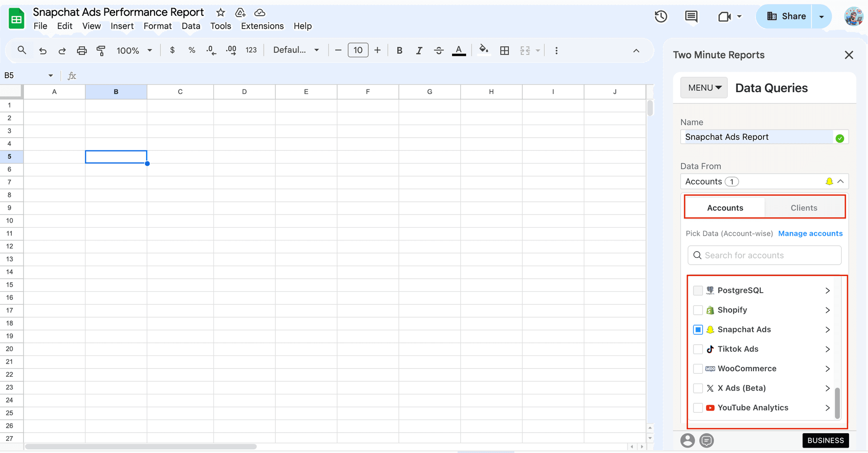The width and height of the screenshot is (868, 453).
Task: Open the comment history icon
Action: (691, 16)
